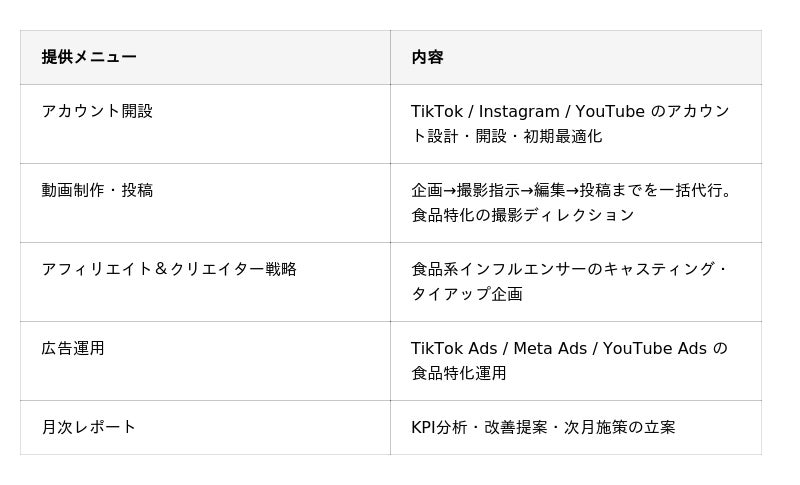
Task: Click the 次月施策の立案 text
Action: (620, 427)
